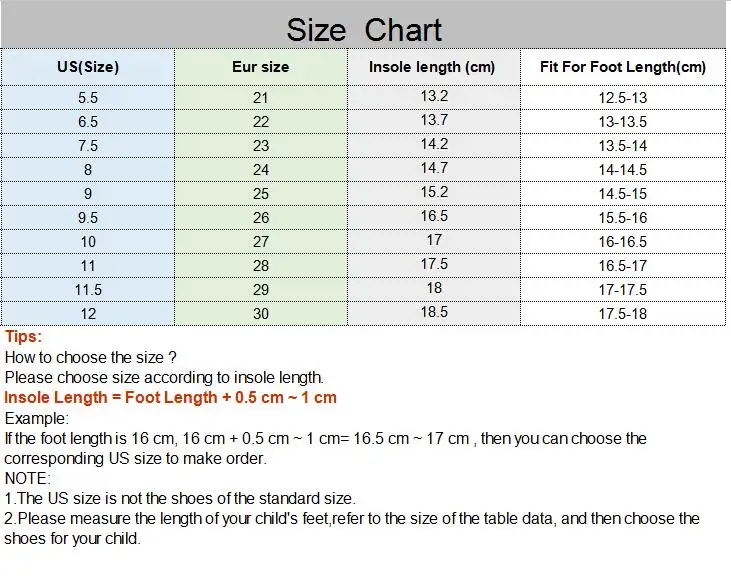Click foot length 17-17.5 cell
Image resolution: width=731 pixels, height=576 pixels.
[x=623, y=289]
